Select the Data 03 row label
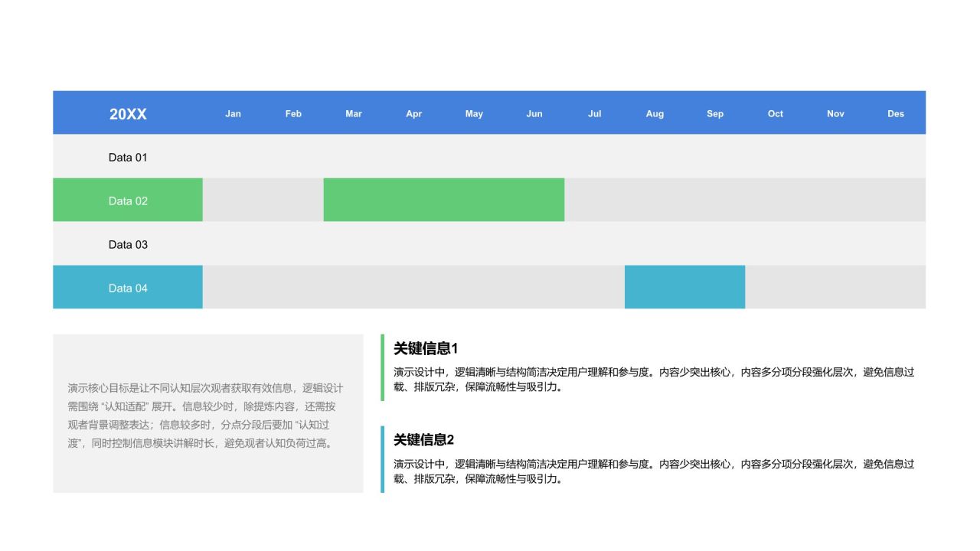Screen dimensions: 980x551 (128, 245)
